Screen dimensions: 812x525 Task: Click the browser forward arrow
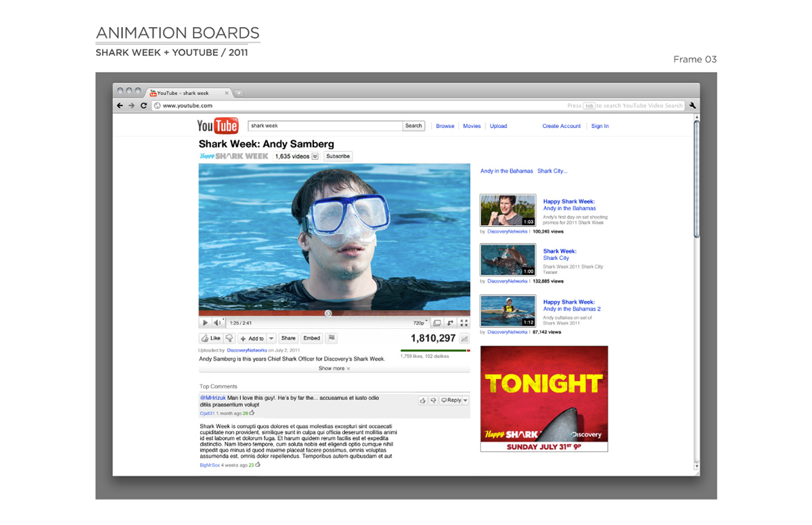point(131,106)
